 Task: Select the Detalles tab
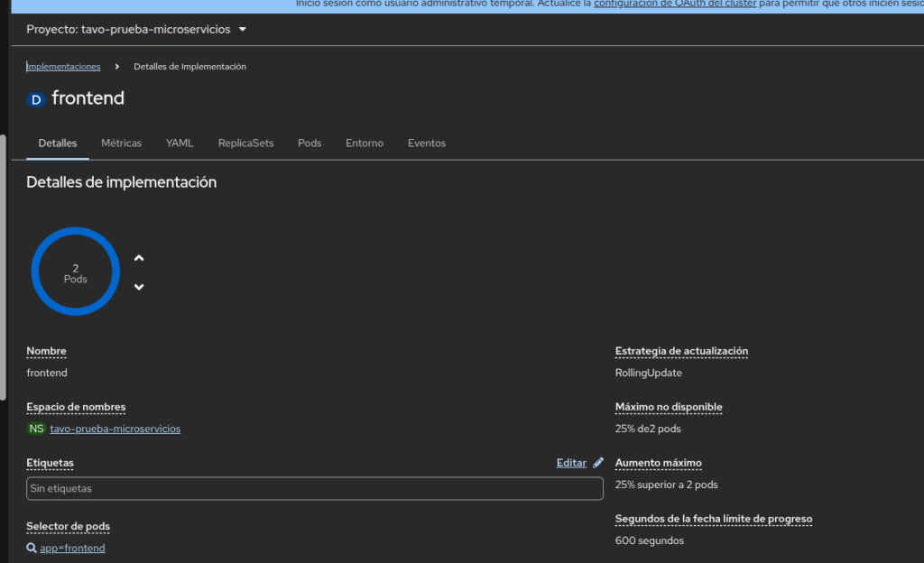58,143
